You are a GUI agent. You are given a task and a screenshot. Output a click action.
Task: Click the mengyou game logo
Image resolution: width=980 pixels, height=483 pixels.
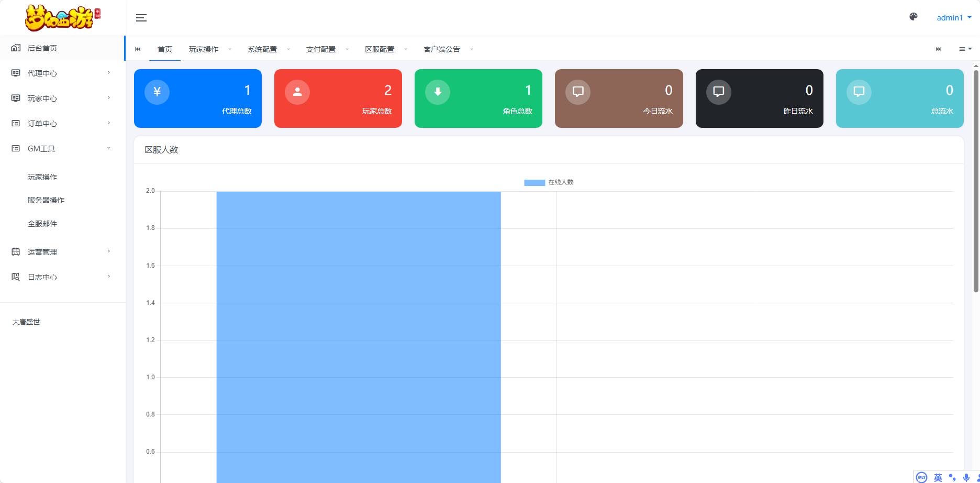pyautogui.click(x=62, y=18)
